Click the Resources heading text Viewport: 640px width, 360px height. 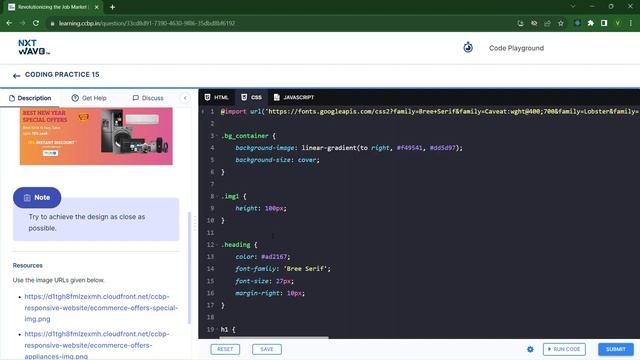[x=27, y=265]
